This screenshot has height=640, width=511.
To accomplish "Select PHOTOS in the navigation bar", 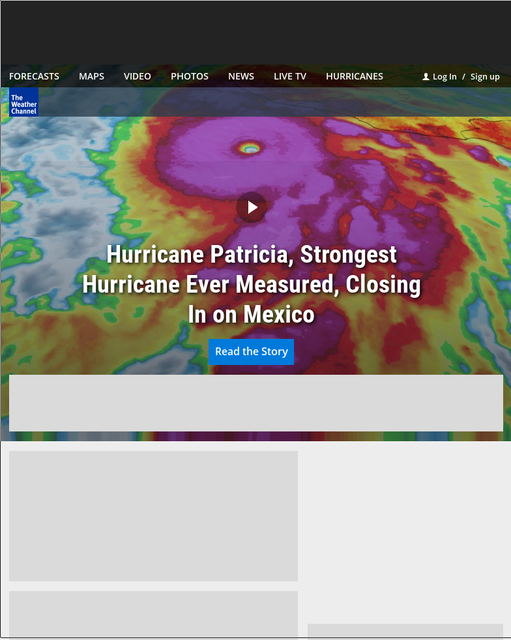I will [189, 76].
